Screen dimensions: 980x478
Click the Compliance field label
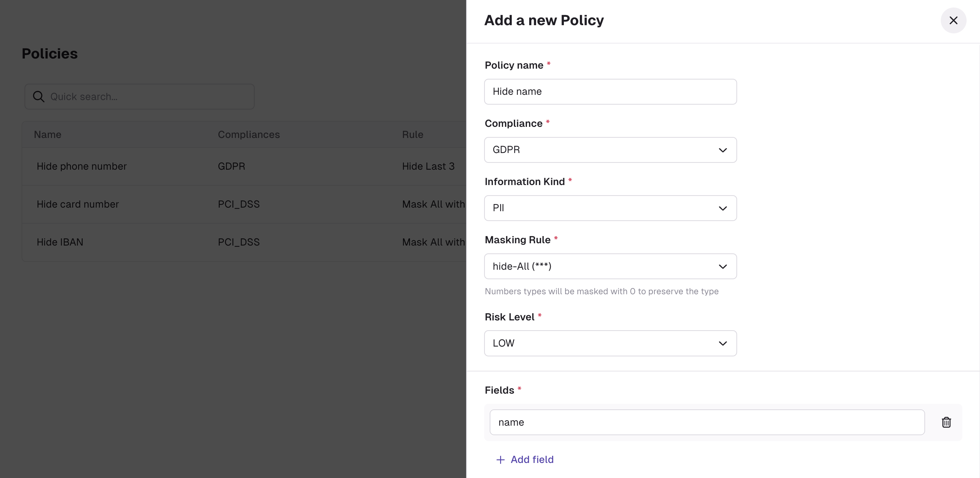tap(513, 124)
